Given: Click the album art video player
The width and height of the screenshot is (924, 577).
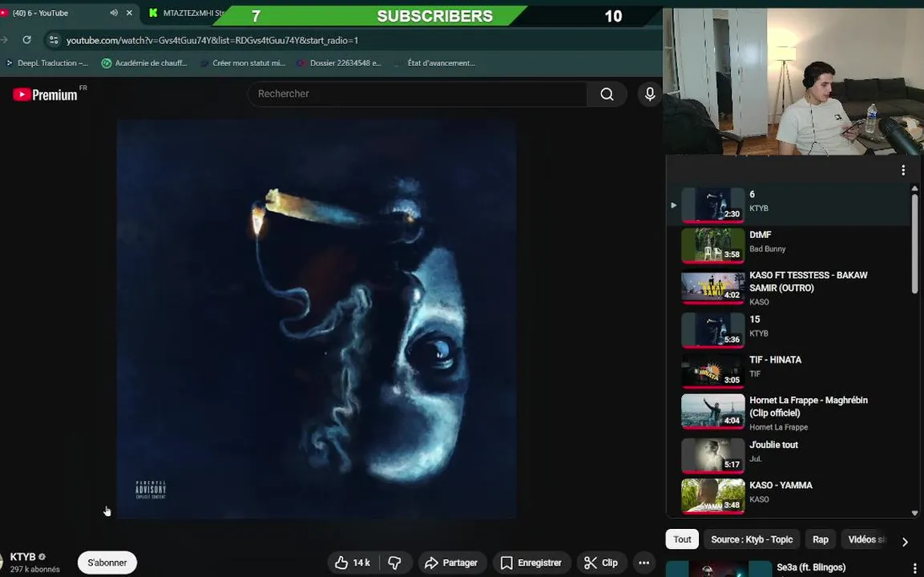Looking at the screenshot, I should pos(317,319).
